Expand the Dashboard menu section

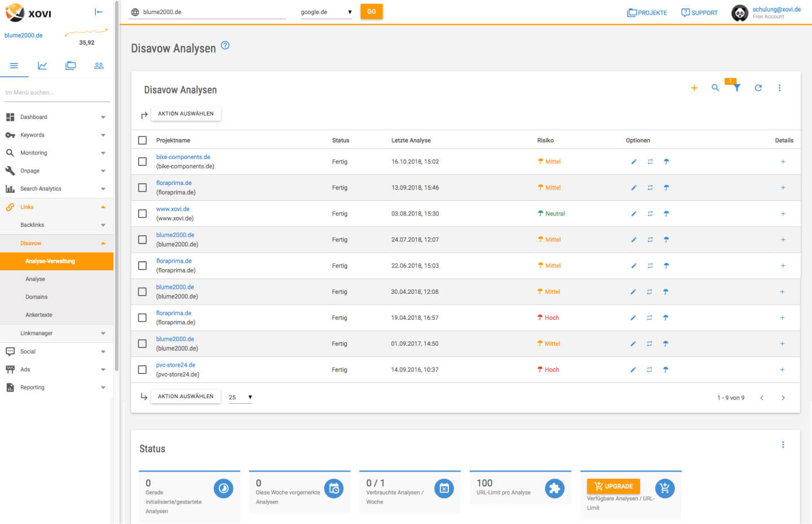tap(56, 117)
